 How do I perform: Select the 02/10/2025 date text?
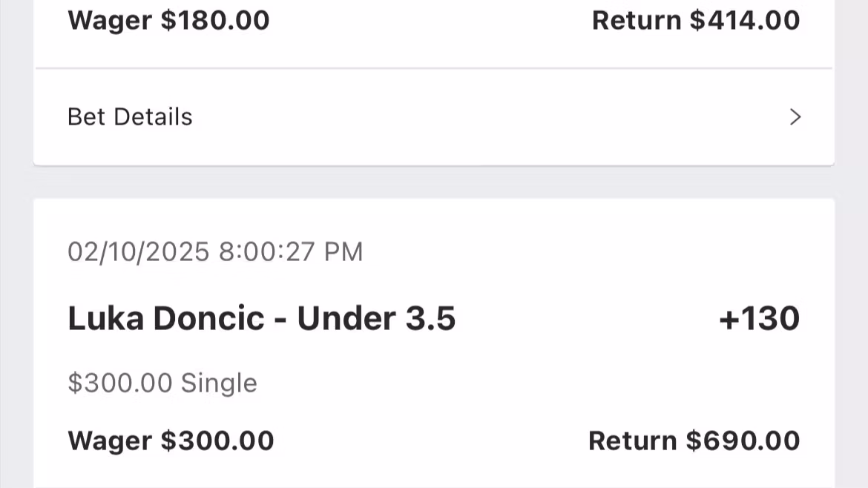pyautogui.click(x=139, y=252)
